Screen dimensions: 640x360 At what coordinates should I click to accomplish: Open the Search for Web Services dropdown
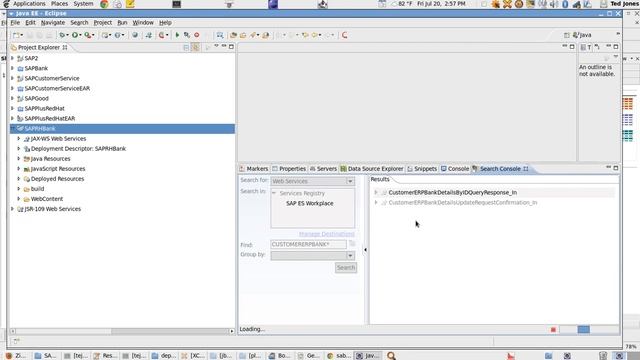(x=350, y=181)
